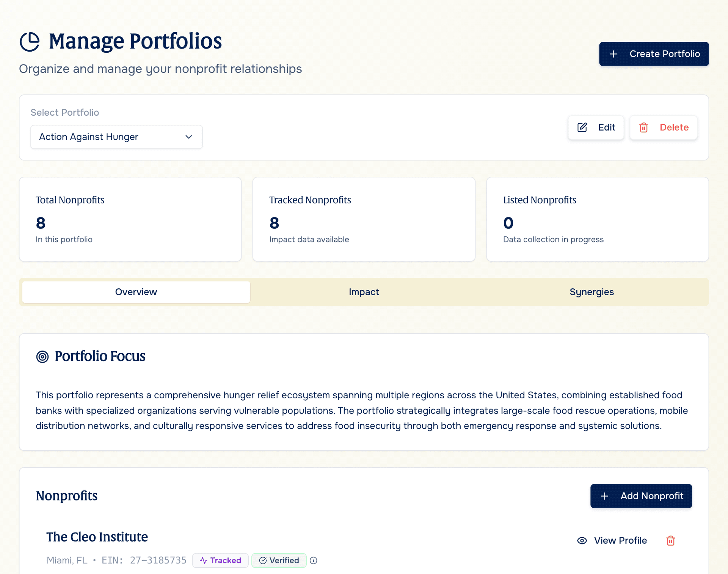
Task: Open the Select Portfolio dropdown
Action: point(116,137)
